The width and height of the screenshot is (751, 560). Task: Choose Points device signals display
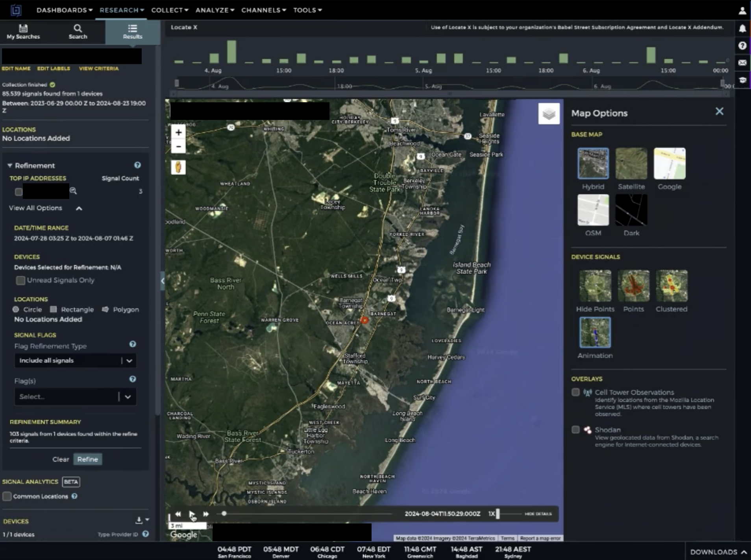[x=633, y=286]
